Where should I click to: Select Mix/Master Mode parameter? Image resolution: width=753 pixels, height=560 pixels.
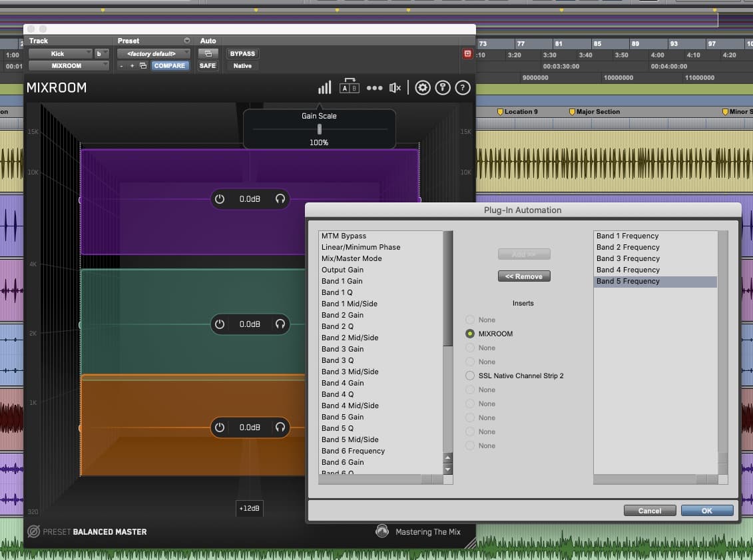coord(352,258)
